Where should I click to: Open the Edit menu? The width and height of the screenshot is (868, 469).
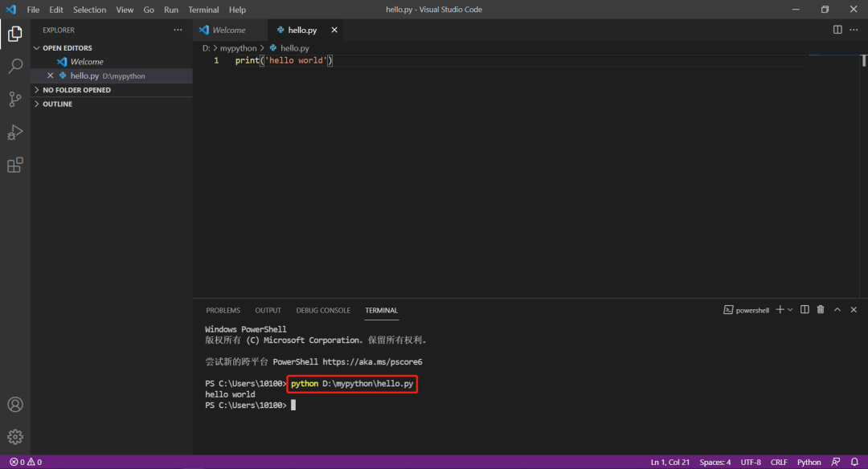click(56, 10)
